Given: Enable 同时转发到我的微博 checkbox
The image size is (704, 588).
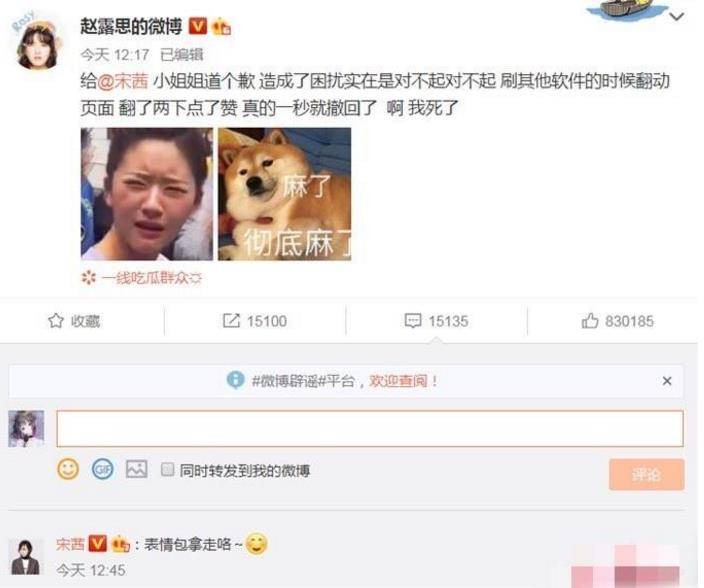Looking at the screenshot, I should tap(167, 470).
